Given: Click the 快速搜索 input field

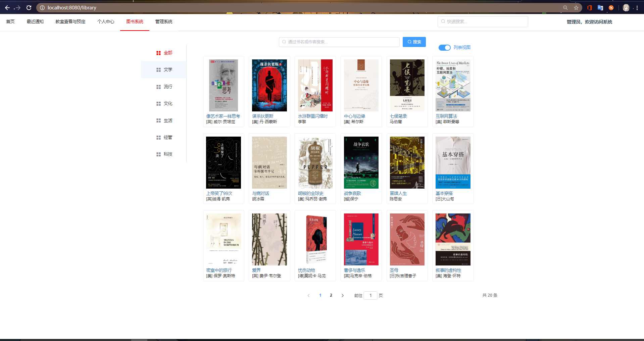Looking at the screenshot, I should (483, 21).
